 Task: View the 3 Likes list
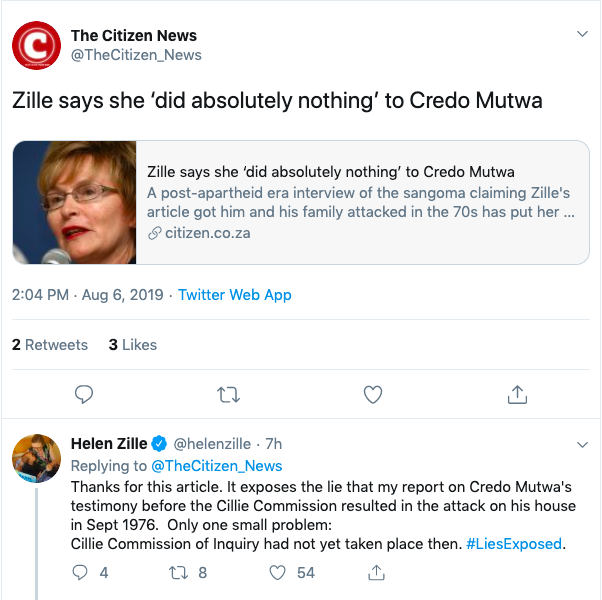point(133,345)
